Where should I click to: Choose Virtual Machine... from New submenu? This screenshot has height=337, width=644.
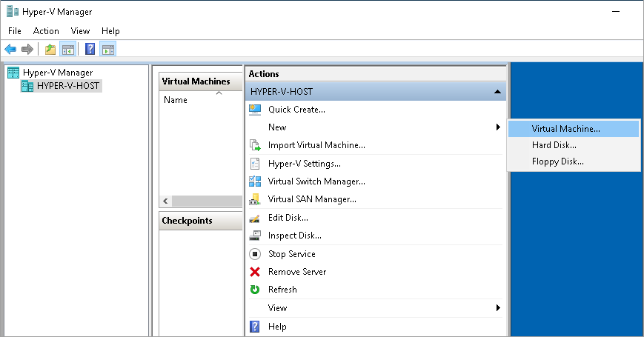pyautogui.click(x=565, y=128)
